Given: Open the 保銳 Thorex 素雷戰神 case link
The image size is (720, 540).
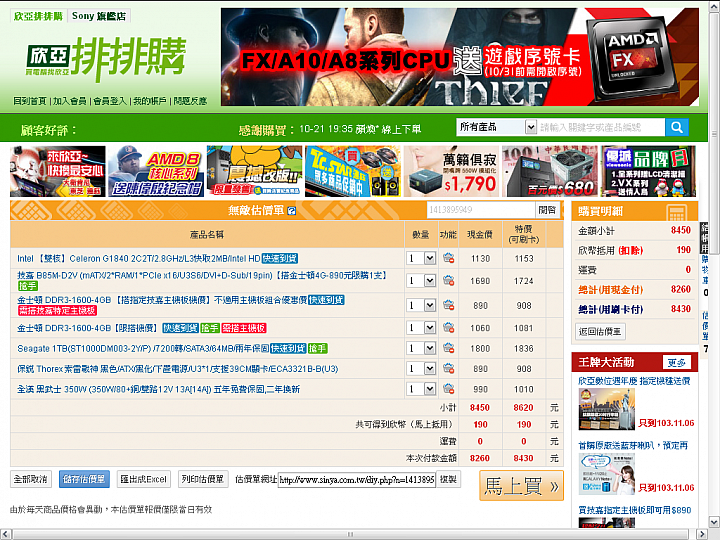Looking at the screenshot, I should tap(178, 369).
